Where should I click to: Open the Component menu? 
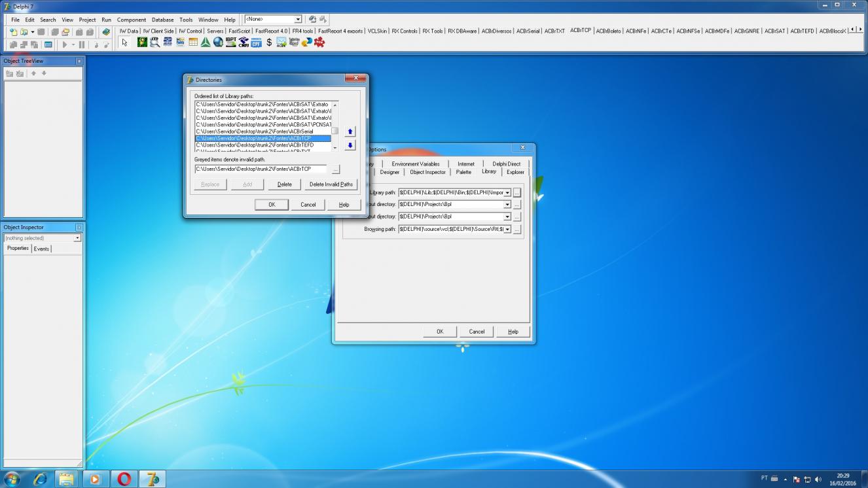[132, 20]
